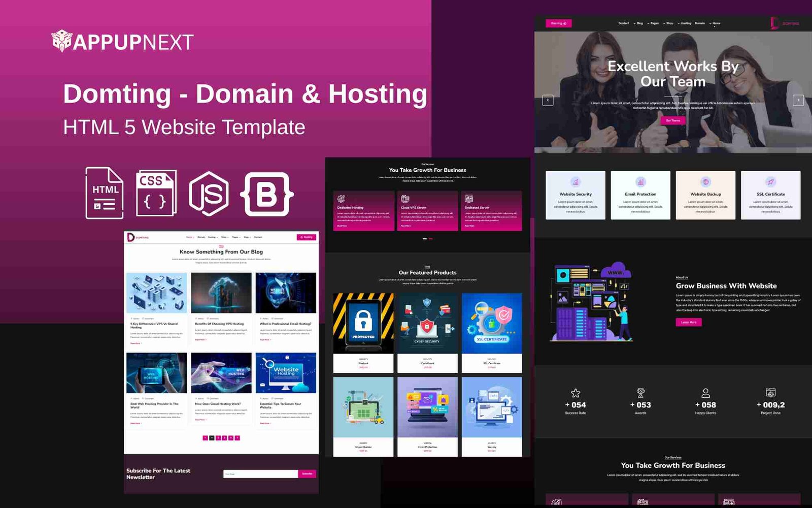Click the Domting logo in dark header
Screen dimensions: 812x508
(x=785, y=23)
